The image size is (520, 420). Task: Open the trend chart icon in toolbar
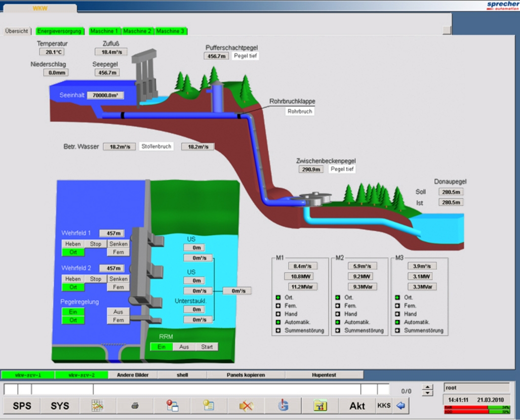(97, 406)
